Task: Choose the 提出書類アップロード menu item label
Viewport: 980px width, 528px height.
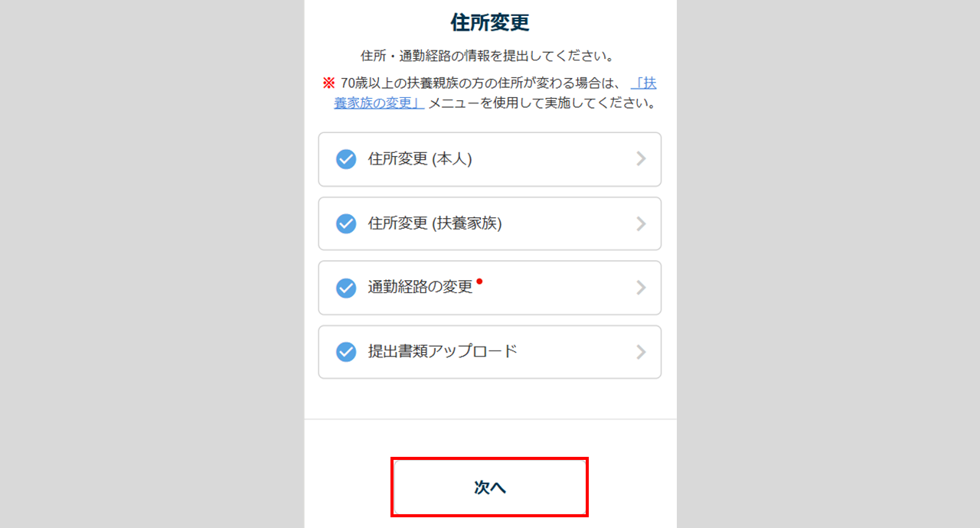Action: (x=443, y=352)
